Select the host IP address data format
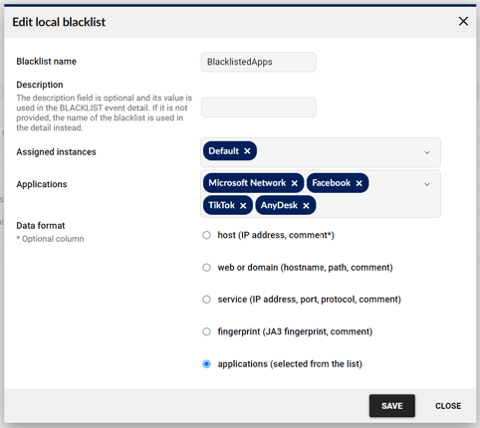Screen dimensions: 480x428 (207, 235)
